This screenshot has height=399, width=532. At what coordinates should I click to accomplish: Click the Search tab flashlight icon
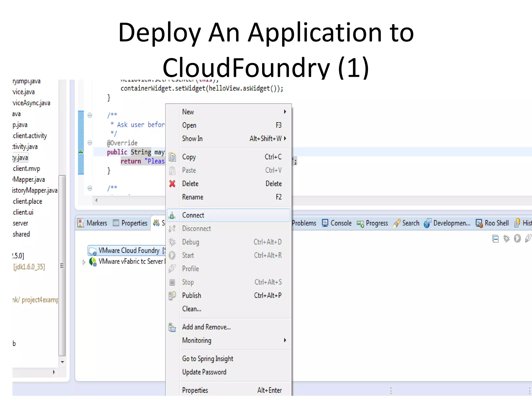(397, 223)
